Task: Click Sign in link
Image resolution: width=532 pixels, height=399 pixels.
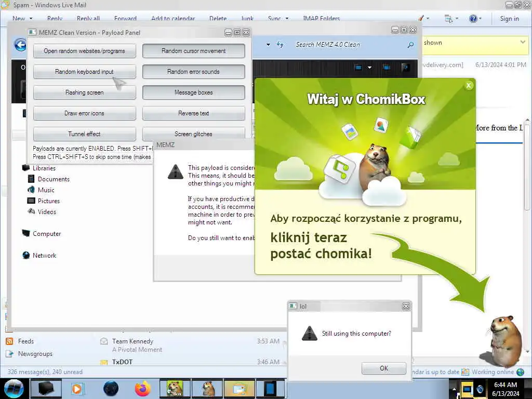Action: click(509, 19)
